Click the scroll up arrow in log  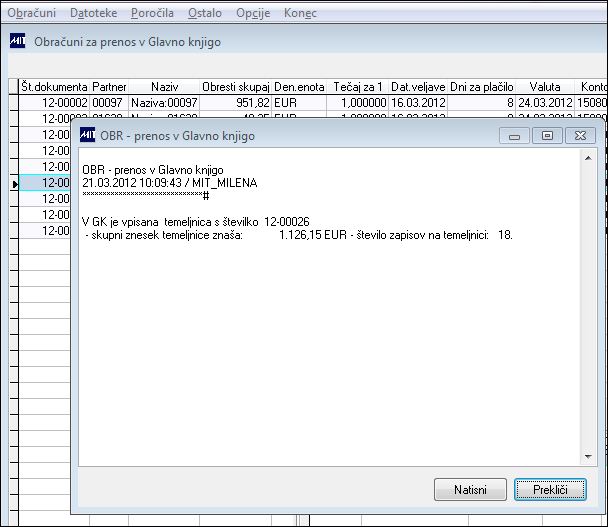588,158
